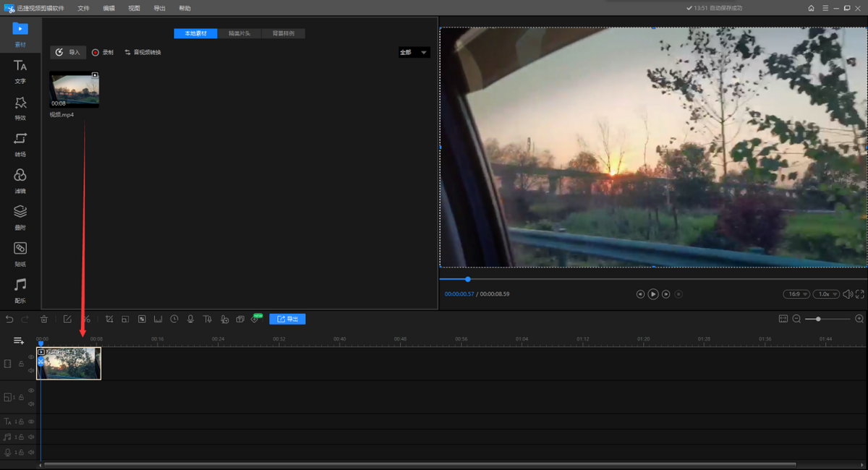This screenshot has height=470, width=868.
Task: Click the crop tool in timeline toolbar
Action: point(109,319)
